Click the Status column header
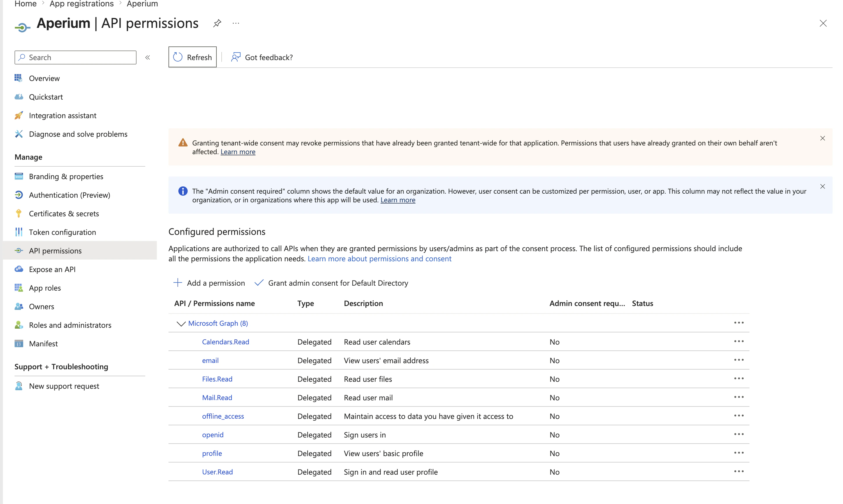 point(642,303)
